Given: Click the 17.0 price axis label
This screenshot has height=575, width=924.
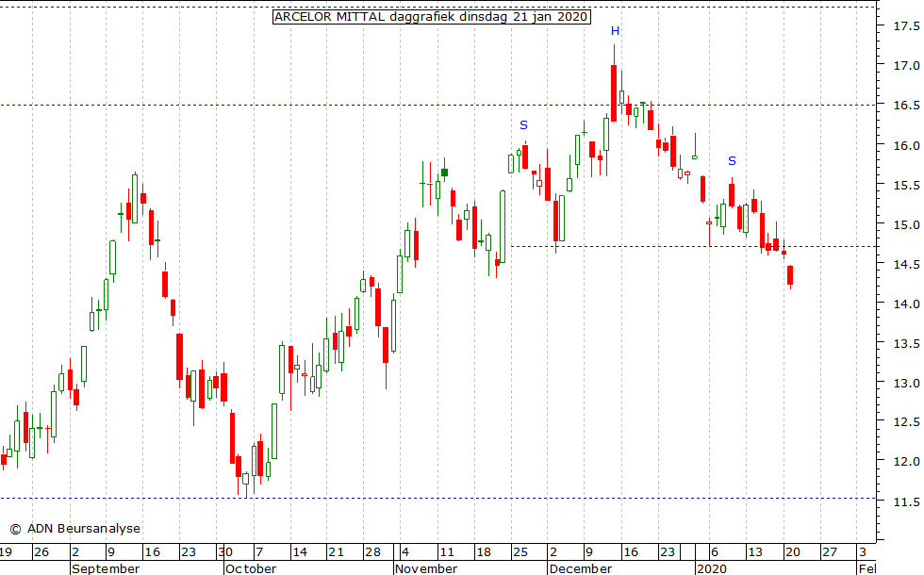Looking at the screenshot, I should [x=906, y=66].
